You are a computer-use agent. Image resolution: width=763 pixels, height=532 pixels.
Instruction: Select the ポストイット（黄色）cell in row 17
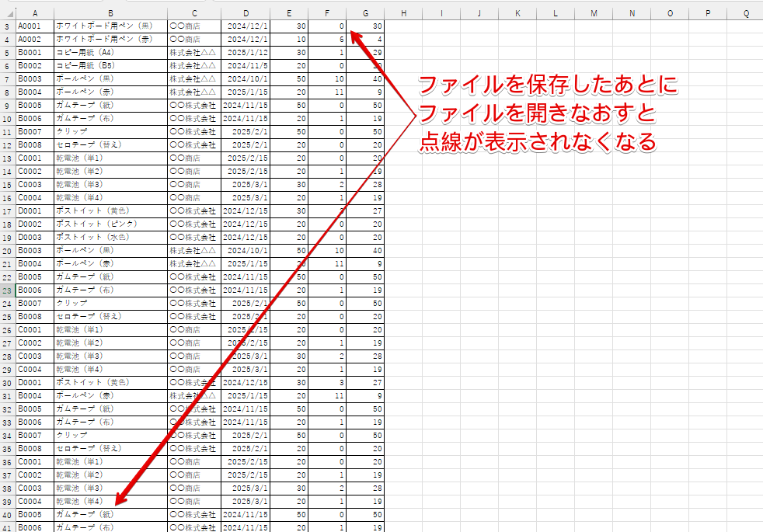[109, 210]
